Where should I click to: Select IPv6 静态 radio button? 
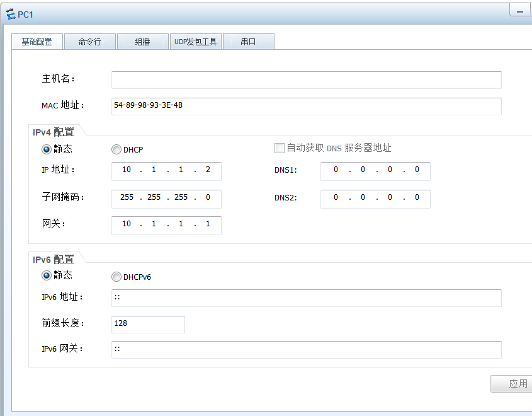click(47, 275)
